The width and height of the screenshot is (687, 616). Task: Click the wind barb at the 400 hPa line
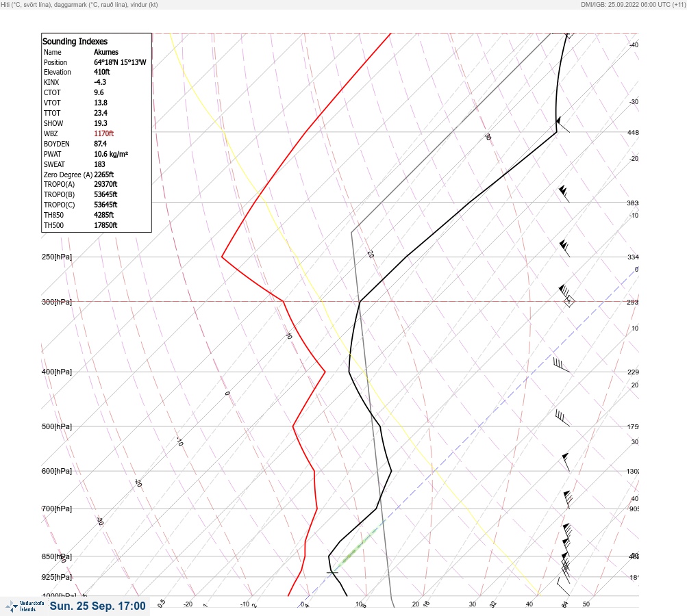[562, 365]
